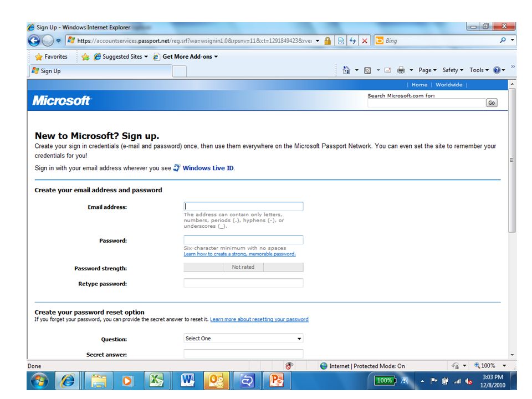Viewport: 532px width, 399px height.
Task: Click the Email address input field
Action: 243,206
